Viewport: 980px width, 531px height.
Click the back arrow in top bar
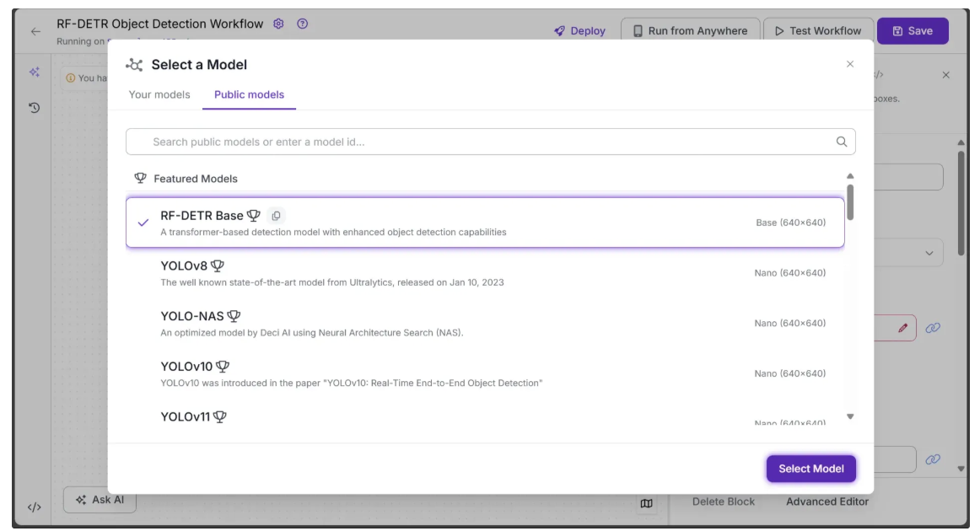point(35,31)
